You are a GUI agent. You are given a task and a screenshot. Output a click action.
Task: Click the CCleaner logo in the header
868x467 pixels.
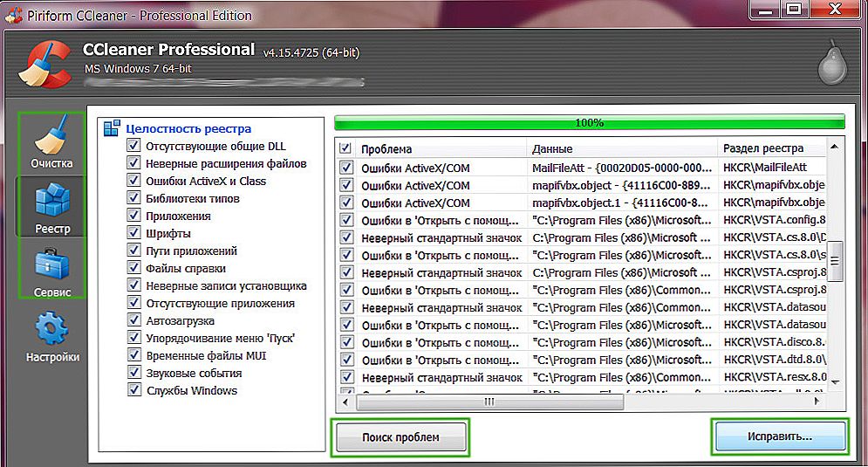[x=45, y=65]
